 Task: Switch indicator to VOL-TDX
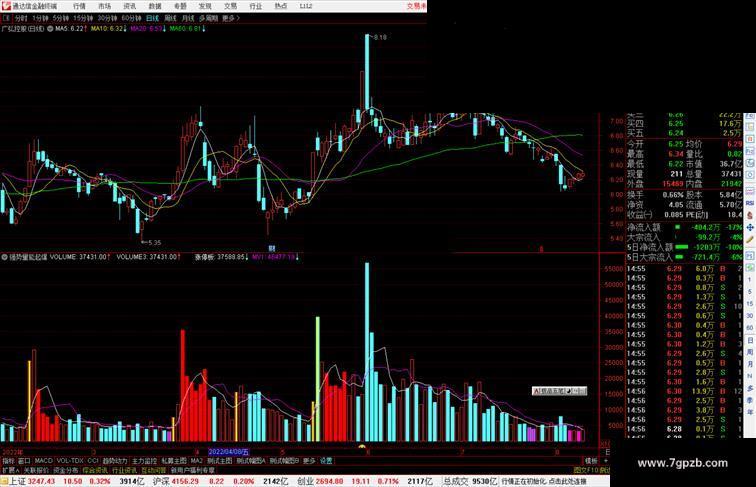tap(70, 461)
